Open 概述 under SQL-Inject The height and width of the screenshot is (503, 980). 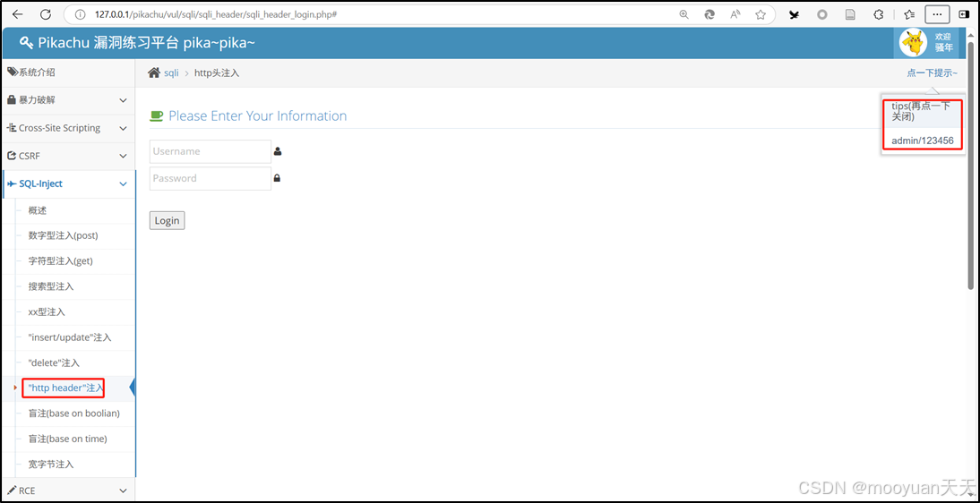point(38,210)
